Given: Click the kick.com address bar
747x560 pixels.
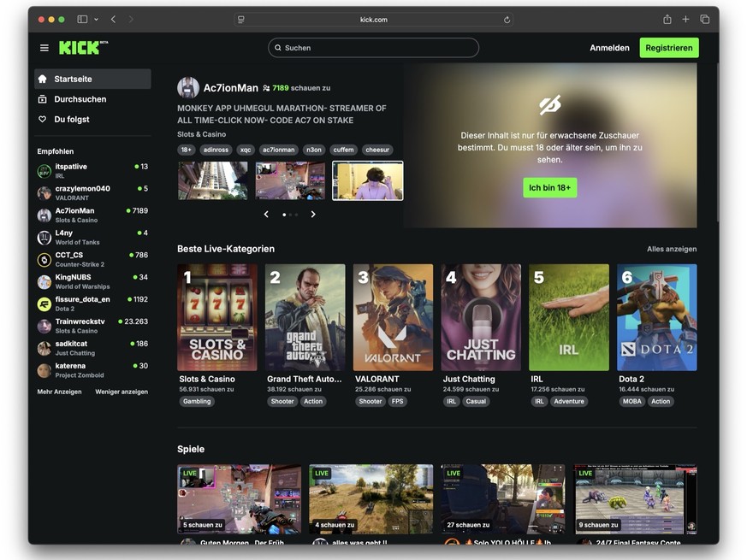Looking at the screenshot, I should (373, 20).
